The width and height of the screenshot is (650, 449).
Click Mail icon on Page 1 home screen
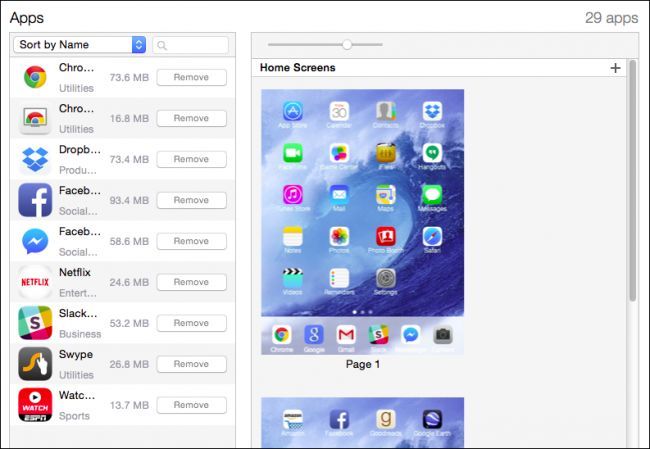(339, 194)
